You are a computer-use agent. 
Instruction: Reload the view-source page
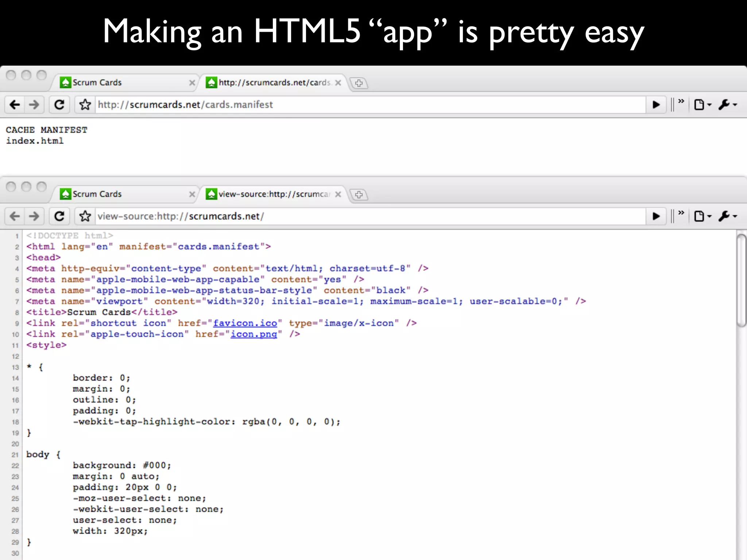pos(59,217)
